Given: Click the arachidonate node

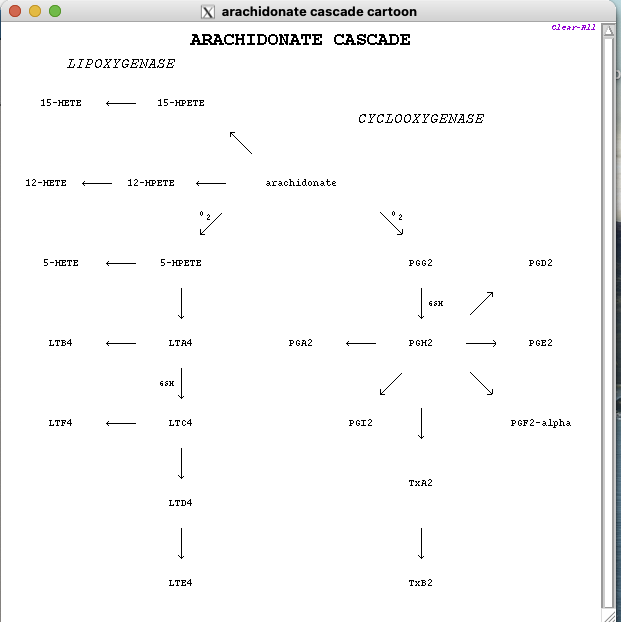Looking at the screenshot, I should (301, 183).
